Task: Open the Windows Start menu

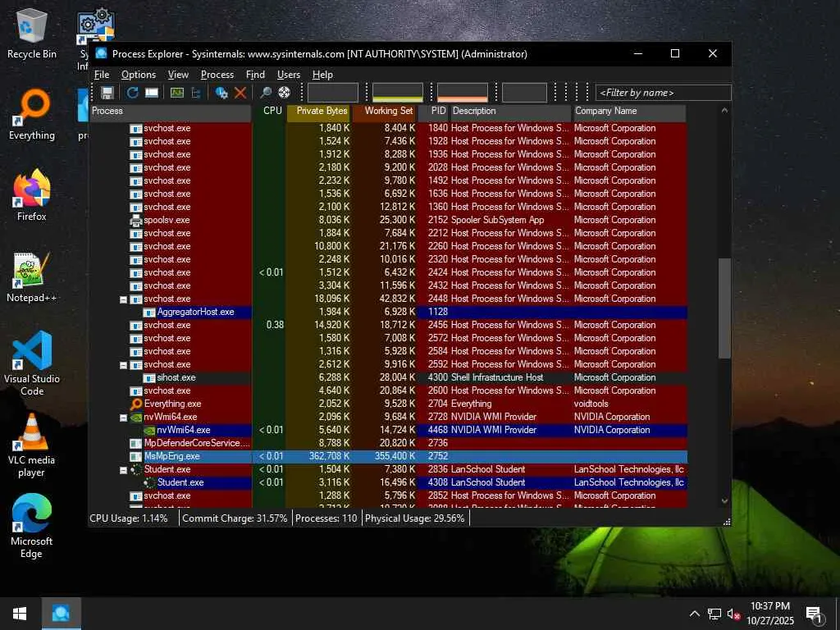Action: (20, 614)
